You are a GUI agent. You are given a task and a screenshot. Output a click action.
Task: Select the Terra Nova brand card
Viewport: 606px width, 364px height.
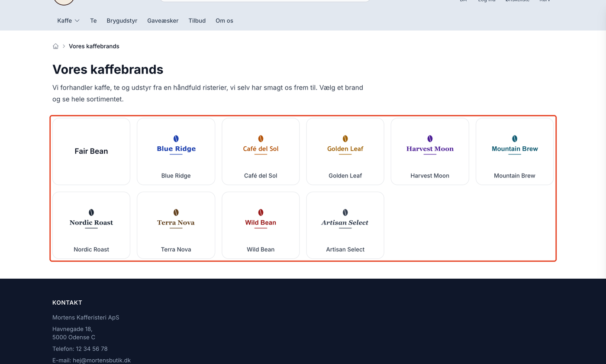[176, 225]
